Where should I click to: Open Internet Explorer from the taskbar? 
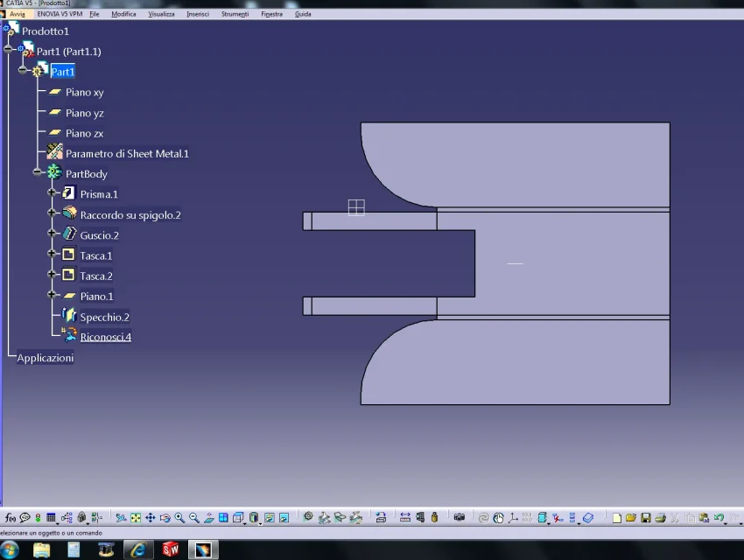[138, 550]
